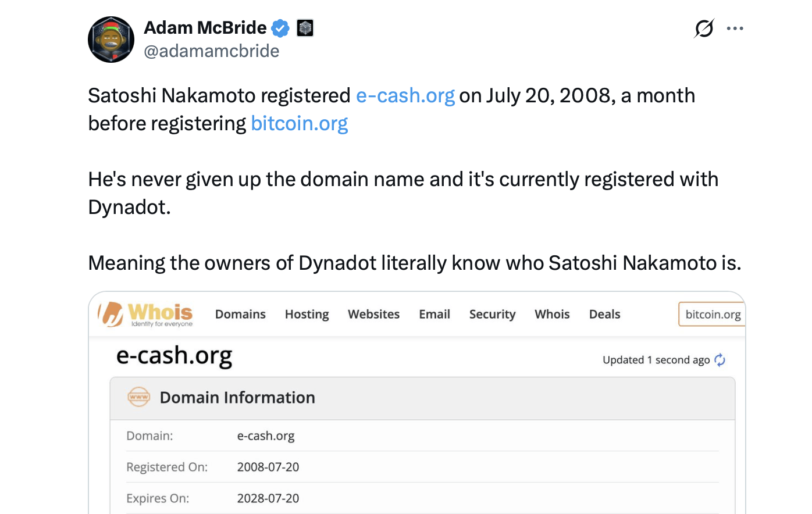Follow the e-cash.org link in the tweet
The image size is (812, 514).
[405, 95]
